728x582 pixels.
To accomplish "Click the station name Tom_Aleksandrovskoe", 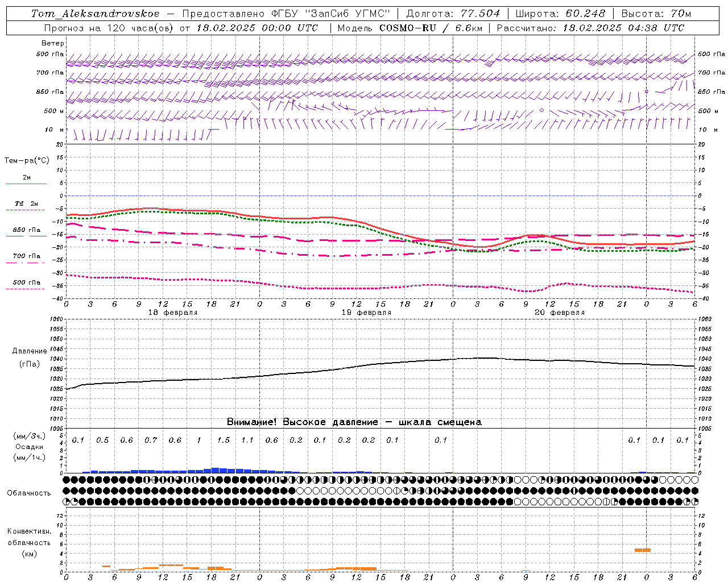I will pos(96,14).
